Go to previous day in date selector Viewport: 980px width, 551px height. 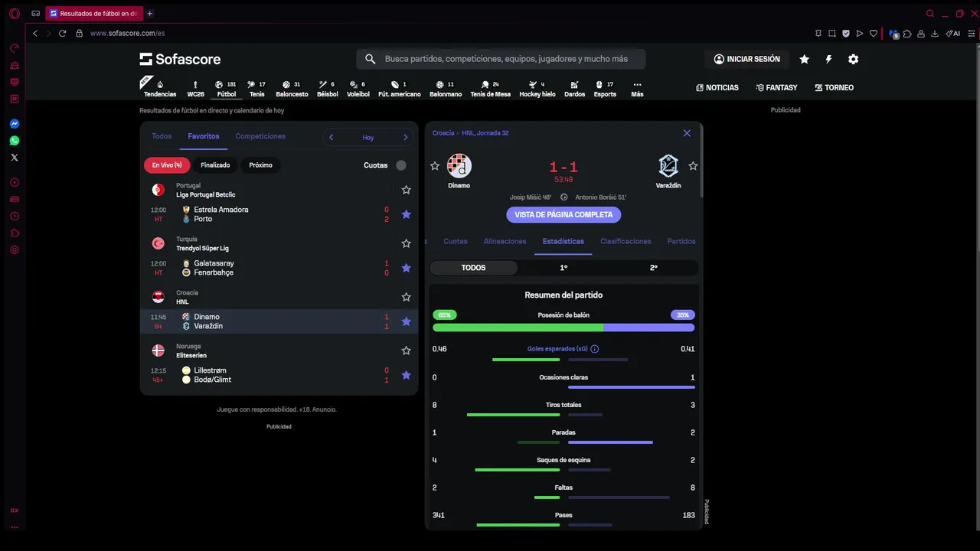tap(331, 138)
